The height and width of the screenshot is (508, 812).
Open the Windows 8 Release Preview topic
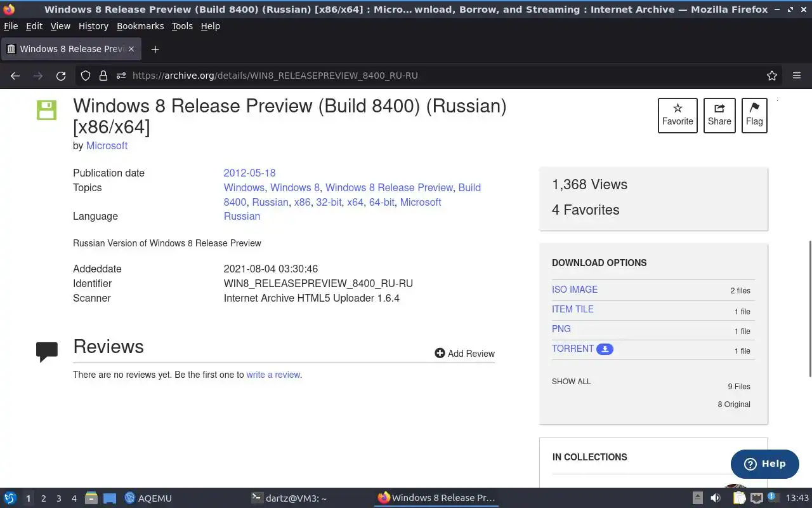pyautogui.click(x=389, y=187)
